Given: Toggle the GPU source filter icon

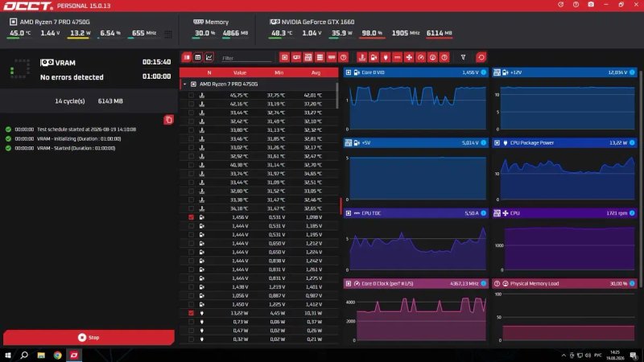Looking at the screenshot, I should pos(296,57).
